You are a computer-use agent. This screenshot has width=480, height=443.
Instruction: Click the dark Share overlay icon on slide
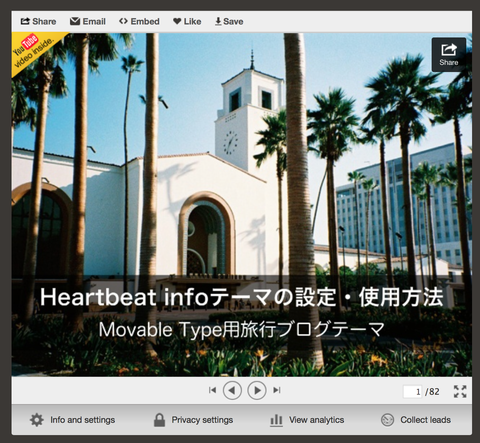click(x=449, y=55)
